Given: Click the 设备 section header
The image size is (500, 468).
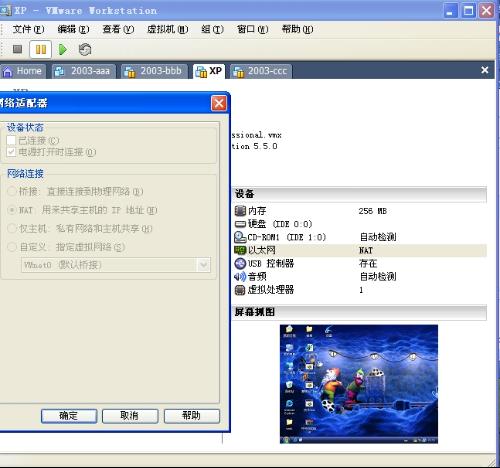Looking at the screenshot, I should 359,194.
